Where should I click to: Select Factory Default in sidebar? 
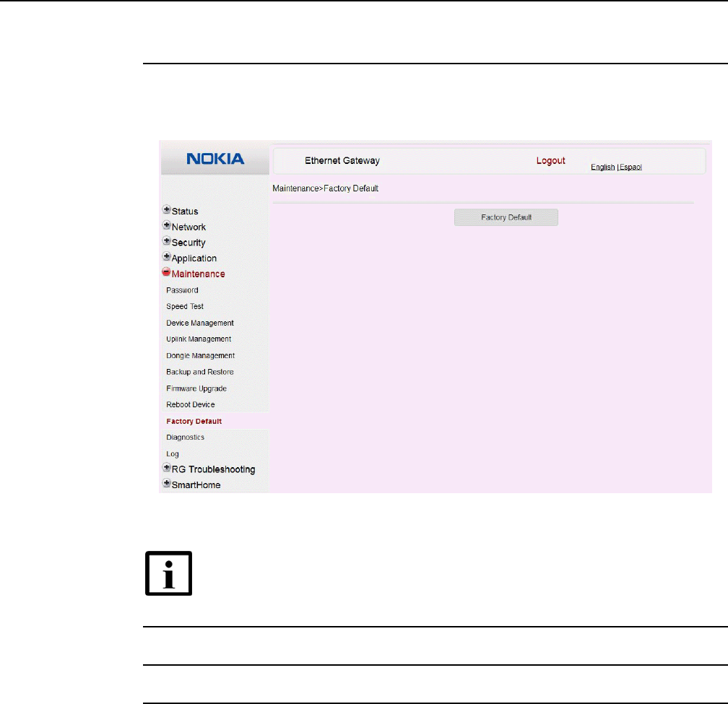[194, 422]
